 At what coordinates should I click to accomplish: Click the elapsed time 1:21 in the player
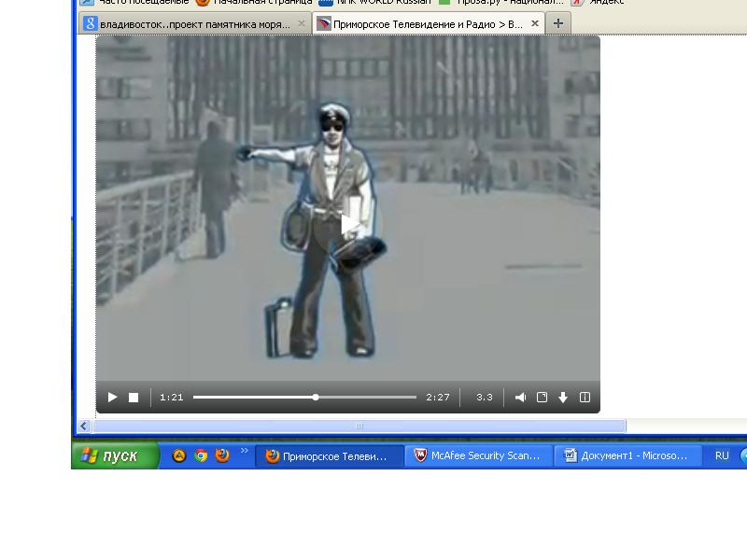point(172,398)
